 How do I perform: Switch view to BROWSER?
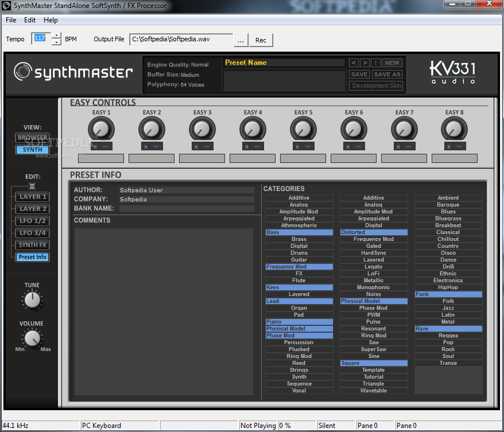[33, 138]
